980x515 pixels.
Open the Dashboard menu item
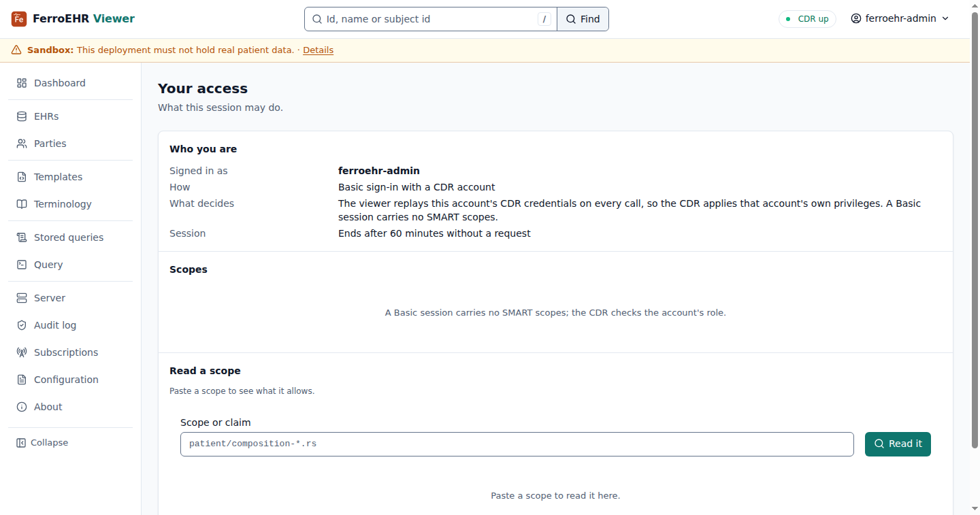tap(71, 83)
